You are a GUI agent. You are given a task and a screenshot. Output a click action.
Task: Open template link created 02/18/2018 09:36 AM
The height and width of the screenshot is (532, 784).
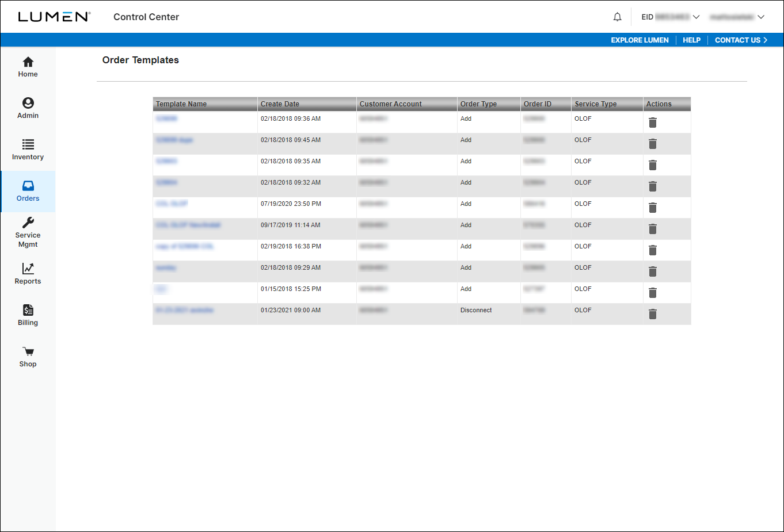click(x=166, y=118)
